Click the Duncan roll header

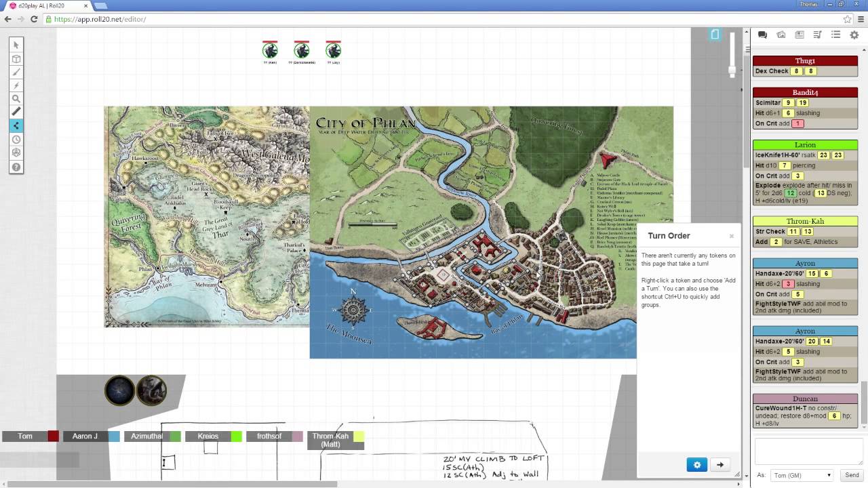805,399
